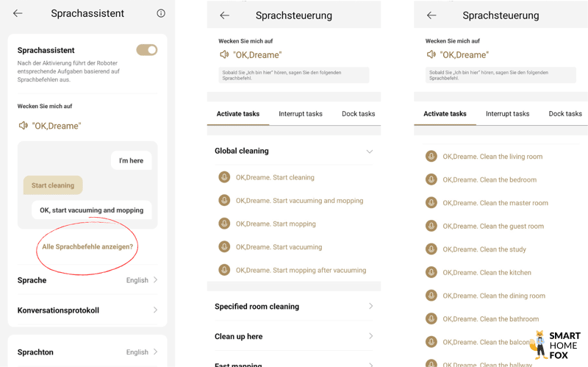Collapse the Global cleaning section
The width and height of the screenshot is (588, 367).
click(369, 152)
